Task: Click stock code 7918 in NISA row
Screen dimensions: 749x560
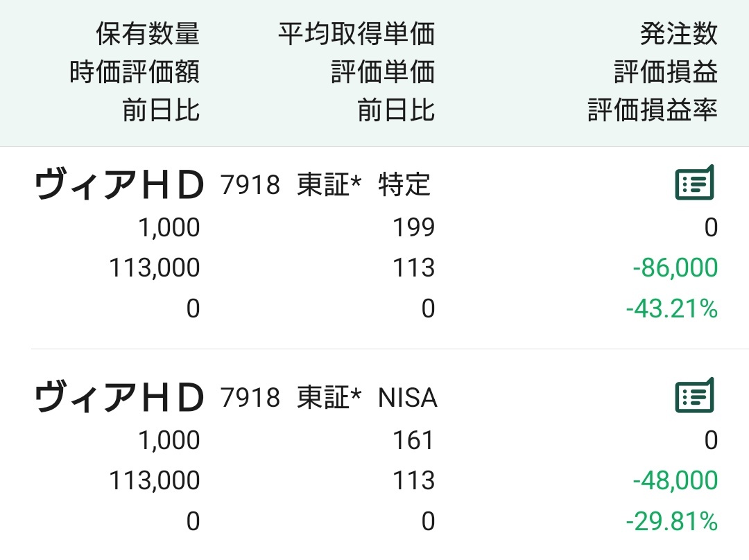Action: pos(250,398)
